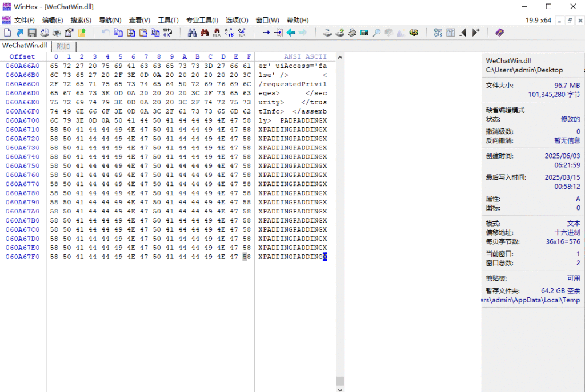Image resolution: width=585 pixels, height=392 pixels.
Task: Click the vertical scrollbar thumb
Action: [x=340, y=381]
